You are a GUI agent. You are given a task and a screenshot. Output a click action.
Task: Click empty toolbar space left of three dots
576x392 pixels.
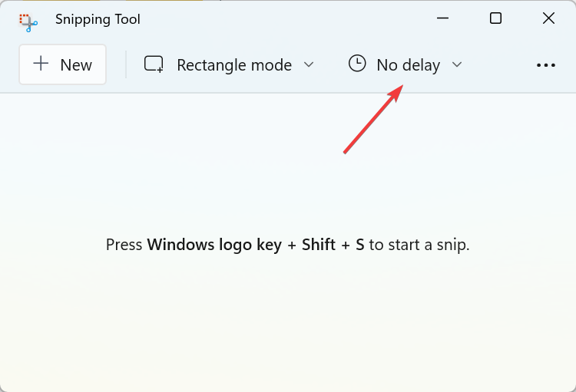point(499,65)
